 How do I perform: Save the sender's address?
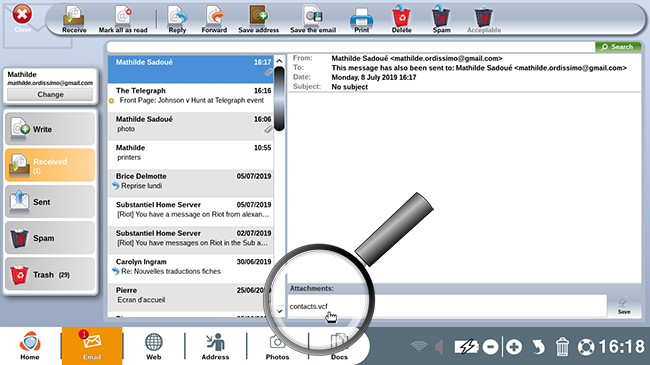[x=258, y=19]
